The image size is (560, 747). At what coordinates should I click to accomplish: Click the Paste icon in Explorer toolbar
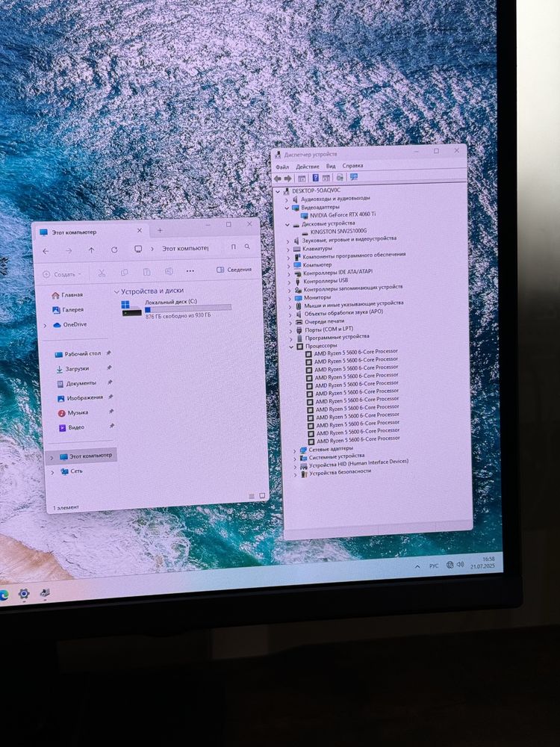tap(146, 272)
